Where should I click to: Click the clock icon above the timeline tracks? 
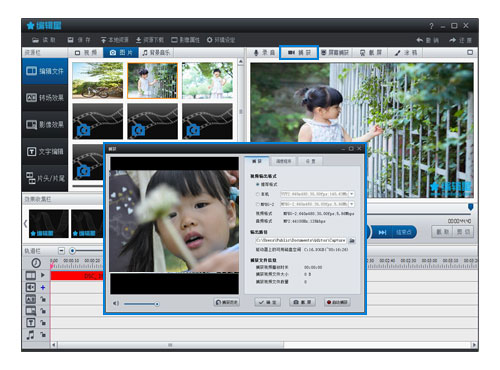36,263
